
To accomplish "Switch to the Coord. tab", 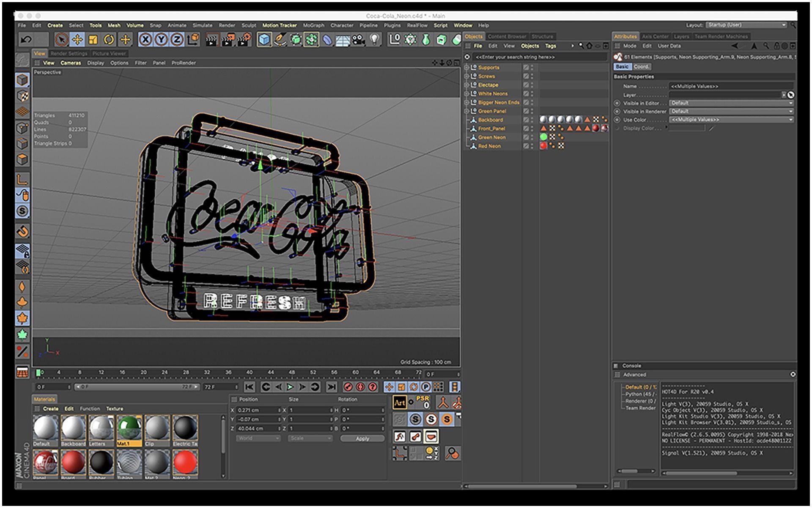I will tap(641, 67).
